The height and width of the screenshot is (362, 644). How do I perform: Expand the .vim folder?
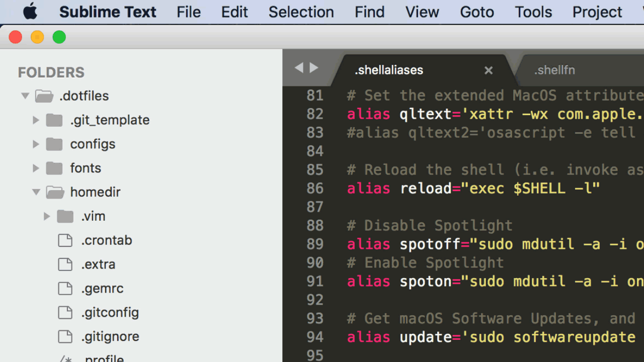(47, 216)
